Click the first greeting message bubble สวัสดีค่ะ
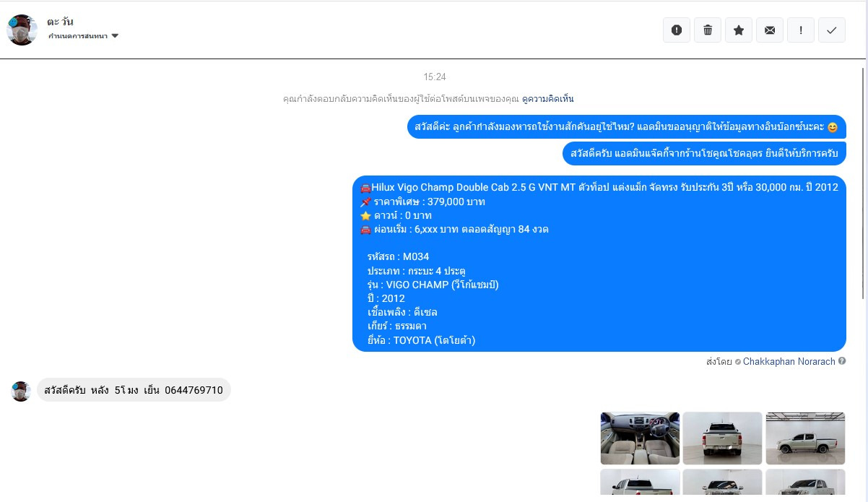 (x=626, y=127)
